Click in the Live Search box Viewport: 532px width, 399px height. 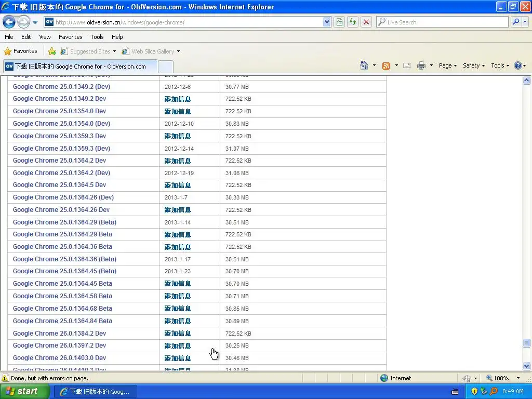443,22
